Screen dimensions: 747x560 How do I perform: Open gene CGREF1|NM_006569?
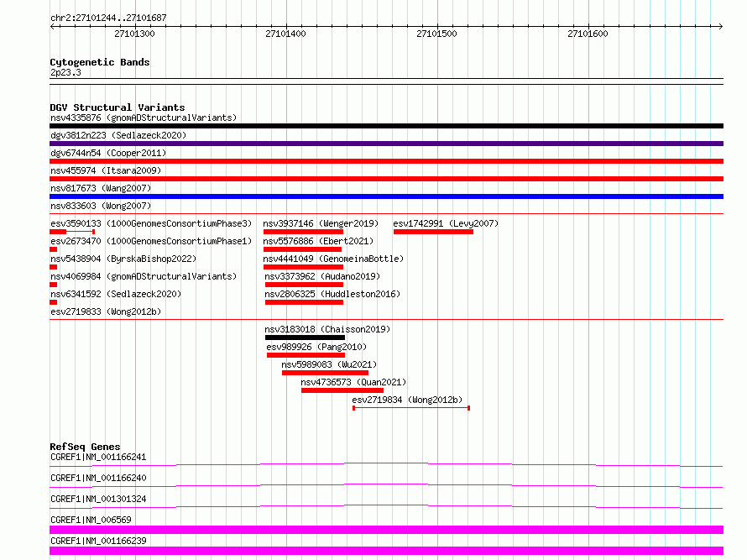click(91, 520)
